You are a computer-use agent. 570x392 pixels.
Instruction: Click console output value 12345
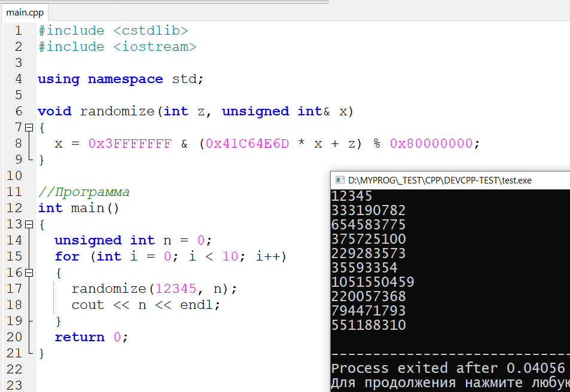point(352,196)
